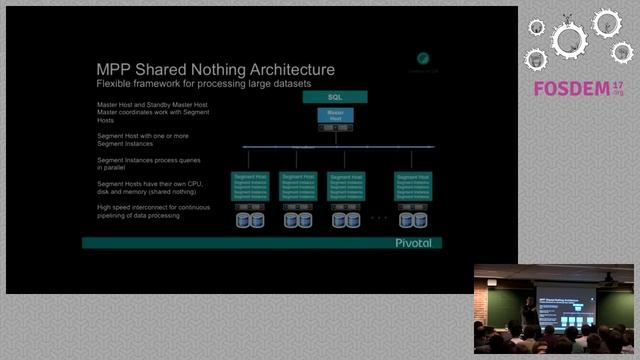The width and height of the screenshot is (640, 360).
Task: Click the round logo icon at slide corner
Action: click(x=423, y=58)
